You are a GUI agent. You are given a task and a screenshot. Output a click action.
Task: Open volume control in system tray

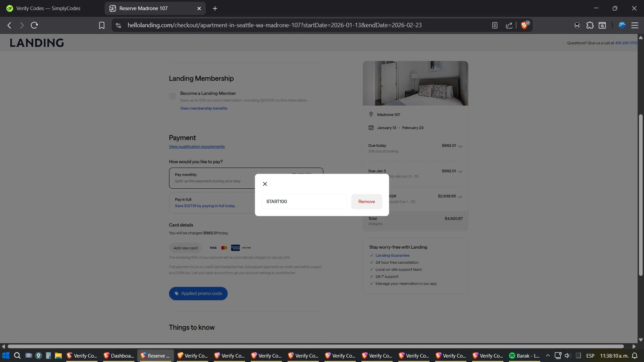[567, 356]
